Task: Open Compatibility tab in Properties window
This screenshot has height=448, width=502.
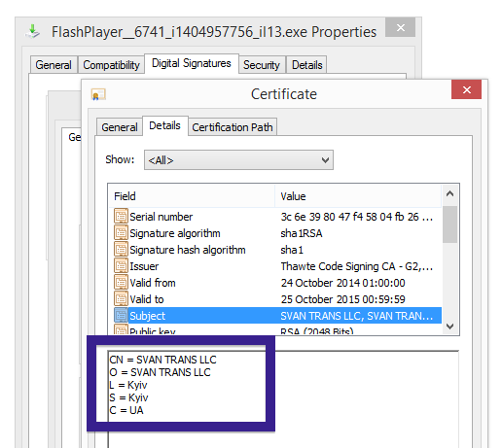Action: 111,65
